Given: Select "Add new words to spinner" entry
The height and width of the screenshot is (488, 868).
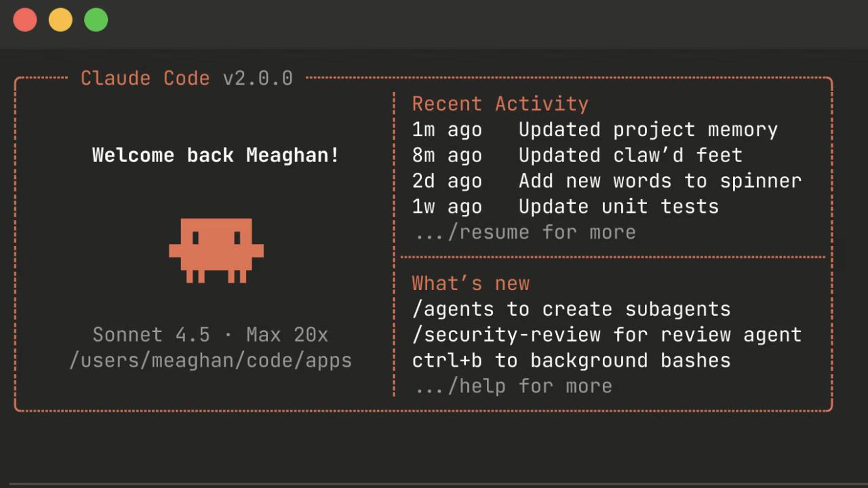Looking at the screenshot, I should pyautogui.click(x=660, y=181).
